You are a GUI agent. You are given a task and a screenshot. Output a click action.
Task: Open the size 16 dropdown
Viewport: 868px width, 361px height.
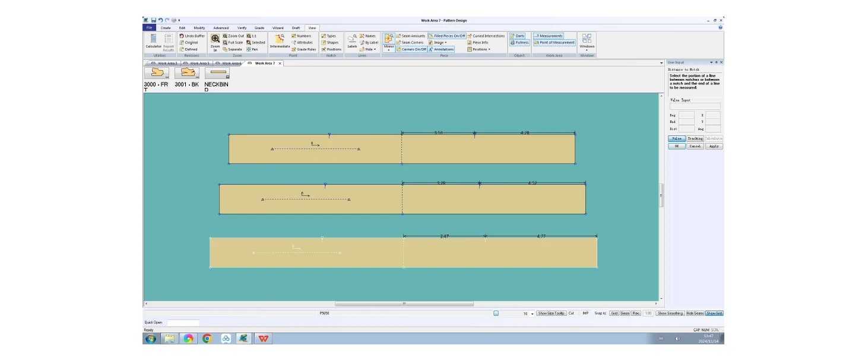(x=532, y=313)
